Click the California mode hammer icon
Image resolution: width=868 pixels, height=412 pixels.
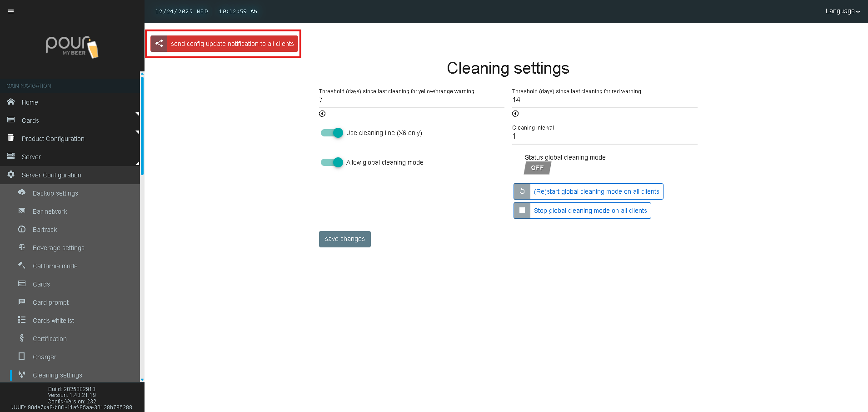22,266
